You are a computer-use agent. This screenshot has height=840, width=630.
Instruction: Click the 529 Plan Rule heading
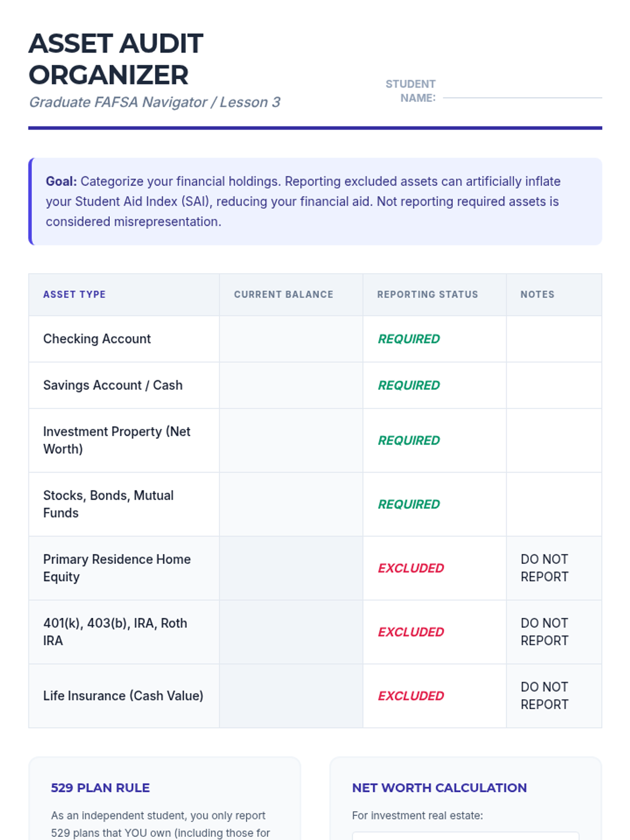click(100, 787)
